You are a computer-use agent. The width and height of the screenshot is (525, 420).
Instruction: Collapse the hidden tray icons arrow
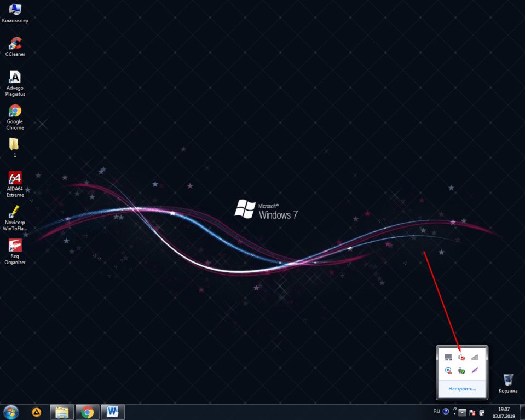point(462,412)
